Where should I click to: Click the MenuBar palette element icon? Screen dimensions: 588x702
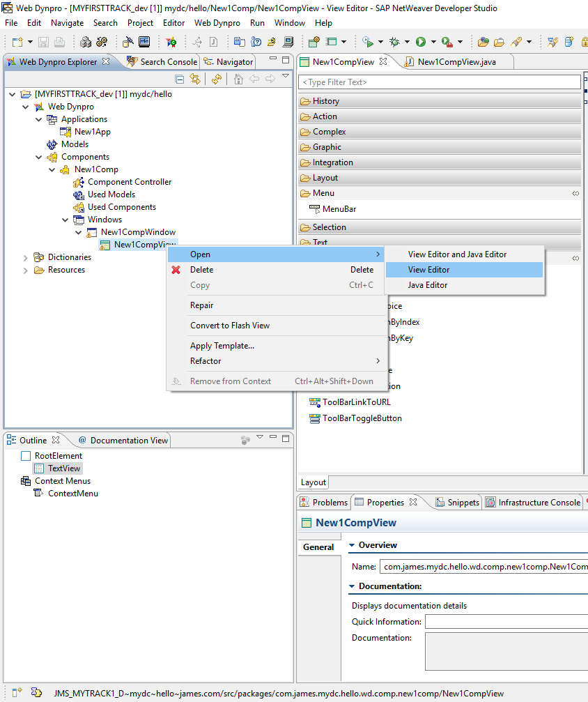315,209
